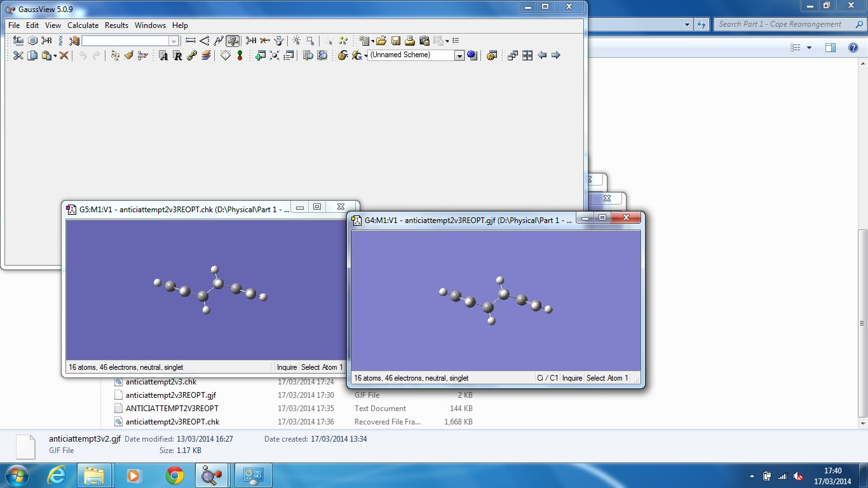Open the Windows menu

pos(150,25)
